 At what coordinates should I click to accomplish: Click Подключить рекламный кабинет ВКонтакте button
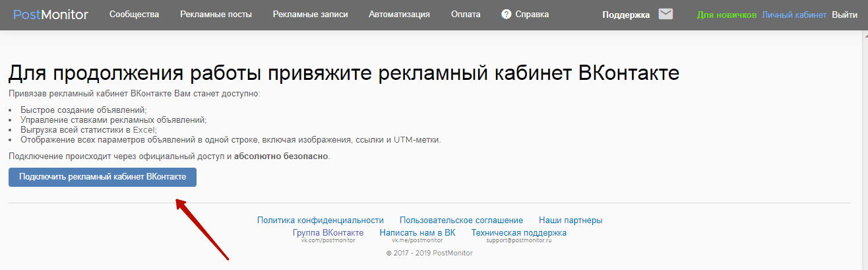(x=102, y=177)
